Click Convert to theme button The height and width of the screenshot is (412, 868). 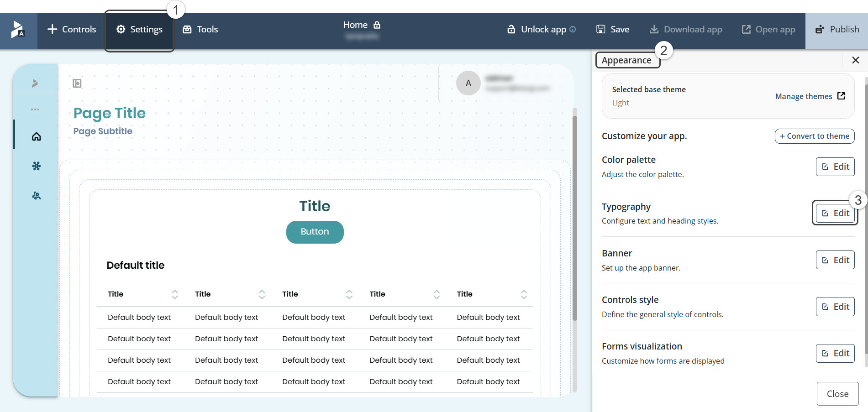pyautogui.click(x=814, y=136)
